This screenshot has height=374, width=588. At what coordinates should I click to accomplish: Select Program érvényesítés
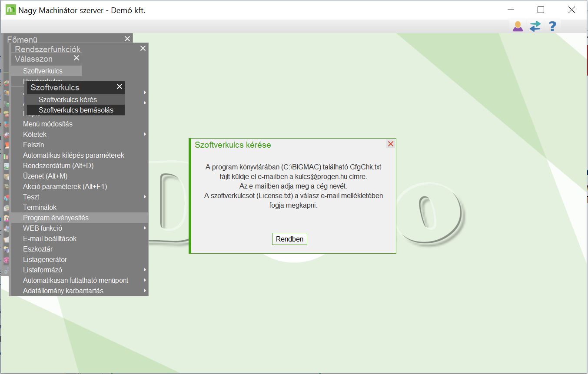point(79,218)
